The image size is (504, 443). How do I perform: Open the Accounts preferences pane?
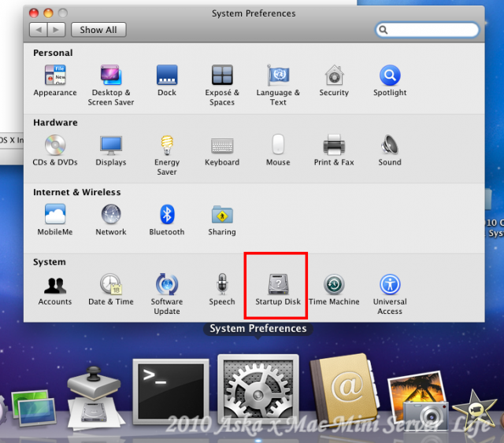[x=55, y=290]
